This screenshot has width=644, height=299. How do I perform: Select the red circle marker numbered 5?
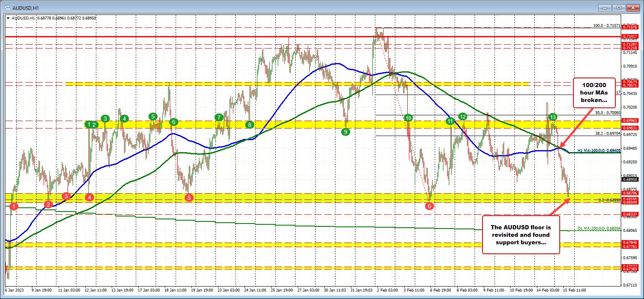(189, 198)
